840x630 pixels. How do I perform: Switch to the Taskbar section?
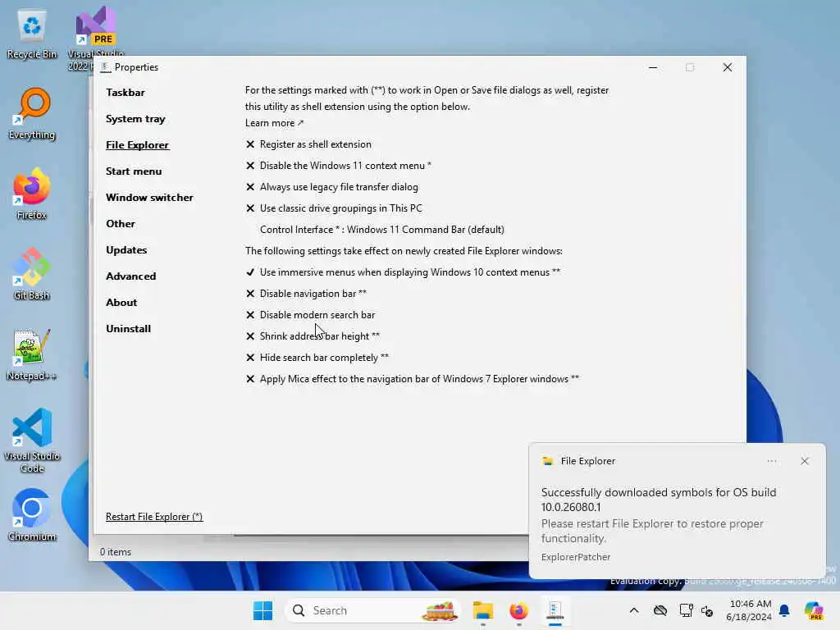point(126,93)
